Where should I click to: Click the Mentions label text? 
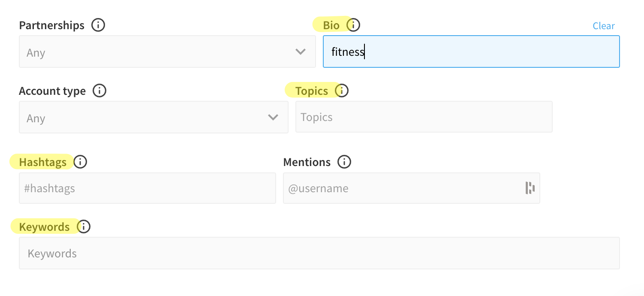coord(307,162)
